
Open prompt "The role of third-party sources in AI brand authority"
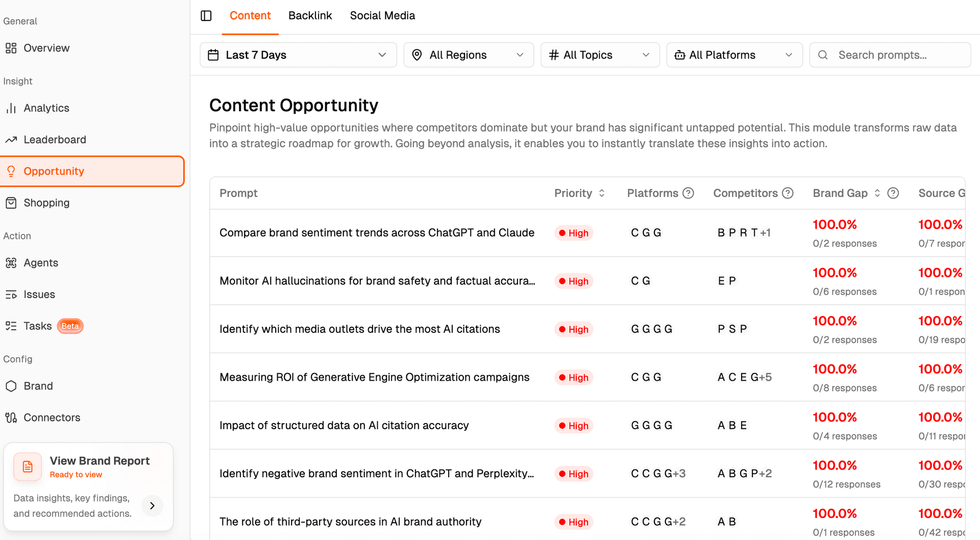tap(350, 522)
